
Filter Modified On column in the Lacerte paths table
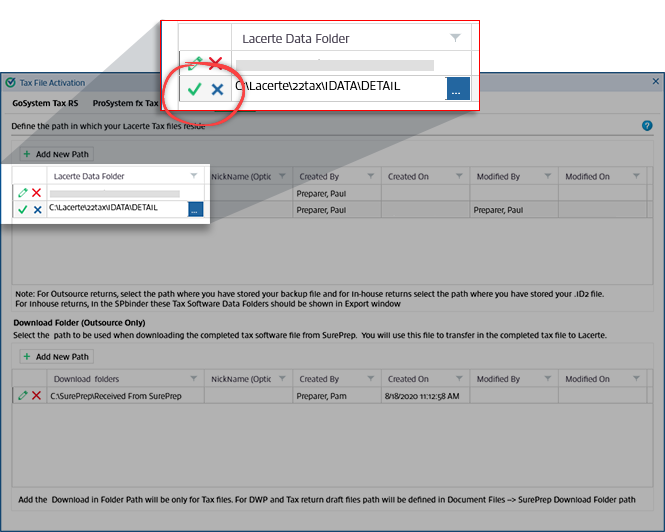click(636, 176)
